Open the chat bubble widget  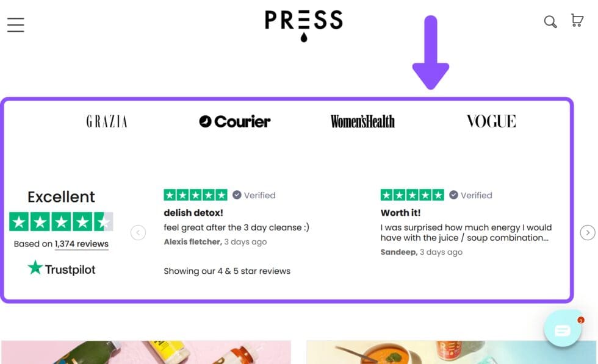(x=562, y=328)
